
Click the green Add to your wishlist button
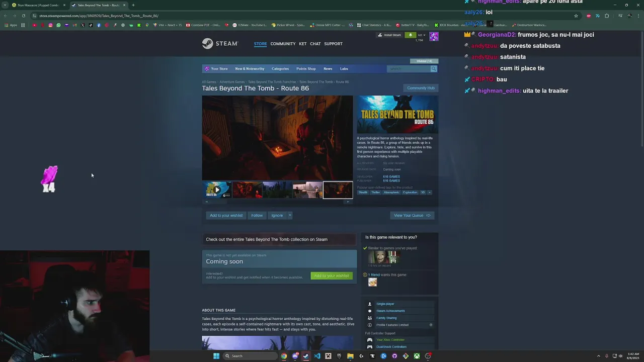(332, 276)
